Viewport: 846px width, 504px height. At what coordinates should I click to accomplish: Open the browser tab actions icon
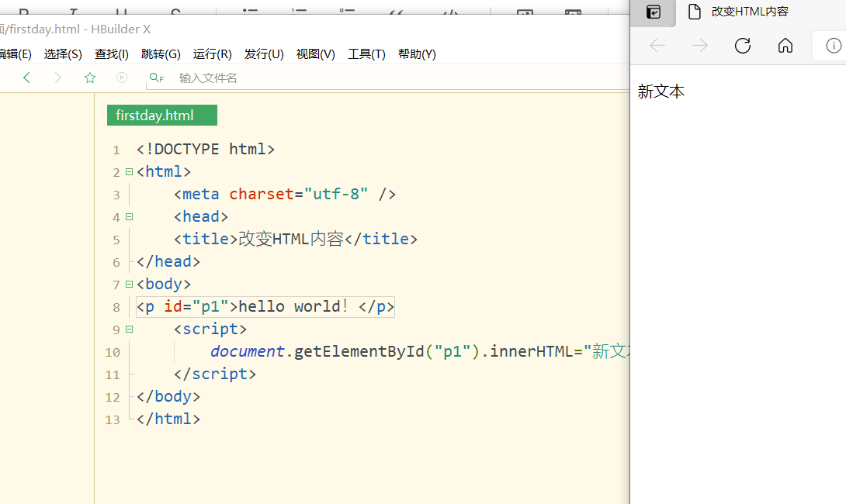pyautogui.click(x=654, y=12)
